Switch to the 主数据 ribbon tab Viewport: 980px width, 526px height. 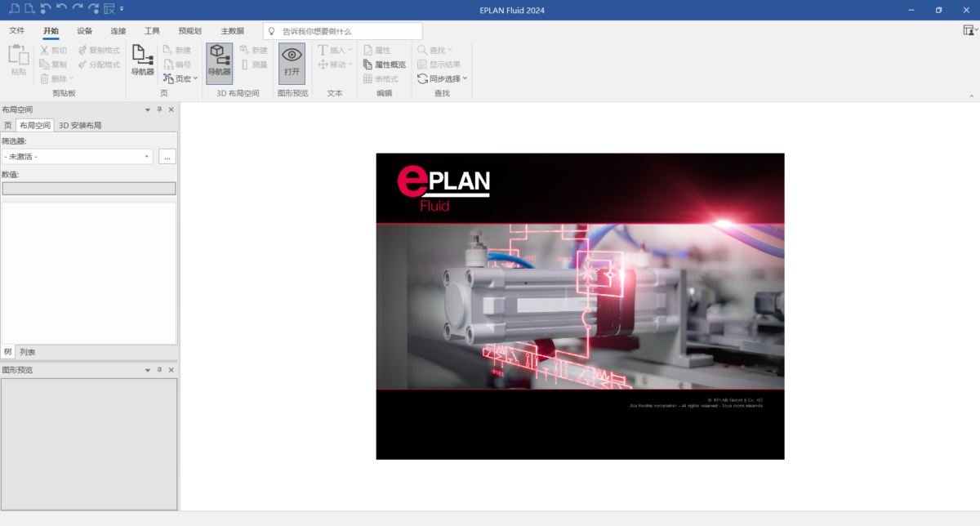pos(232,31)
